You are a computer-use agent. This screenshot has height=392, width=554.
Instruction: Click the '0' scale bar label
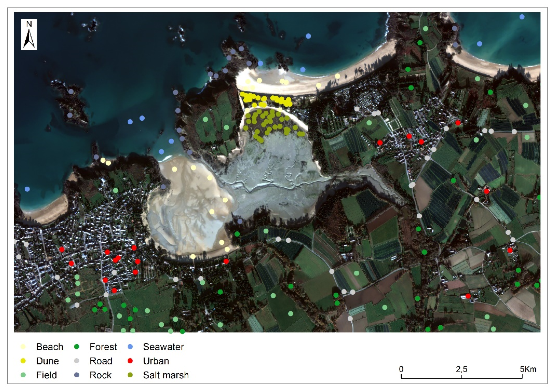tap(401, 369)
